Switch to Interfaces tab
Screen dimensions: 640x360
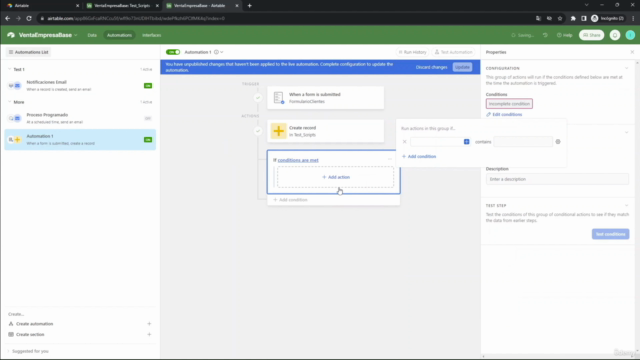151,36
